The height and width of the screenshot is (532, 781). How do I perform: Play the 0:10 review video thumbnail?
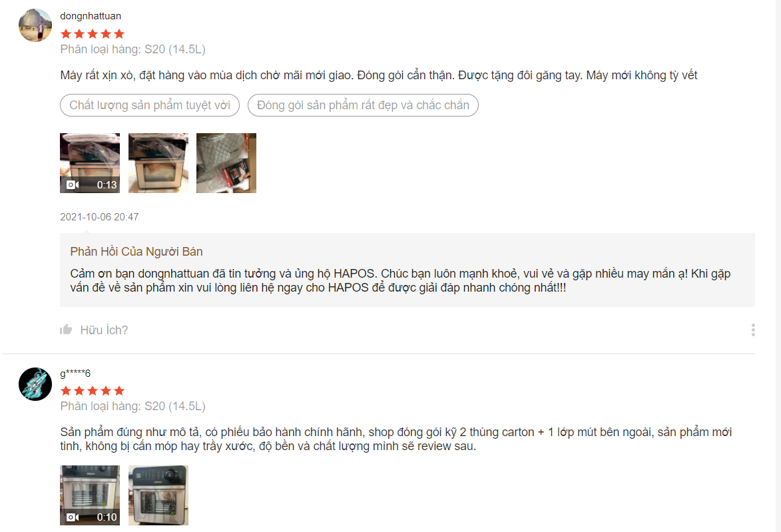[x=90, y=495]
